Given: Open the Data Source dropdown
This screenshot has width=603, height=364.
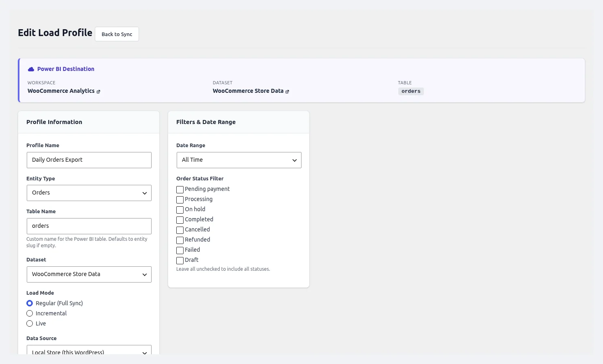Looking at the screenshot, I should (89, 350).
